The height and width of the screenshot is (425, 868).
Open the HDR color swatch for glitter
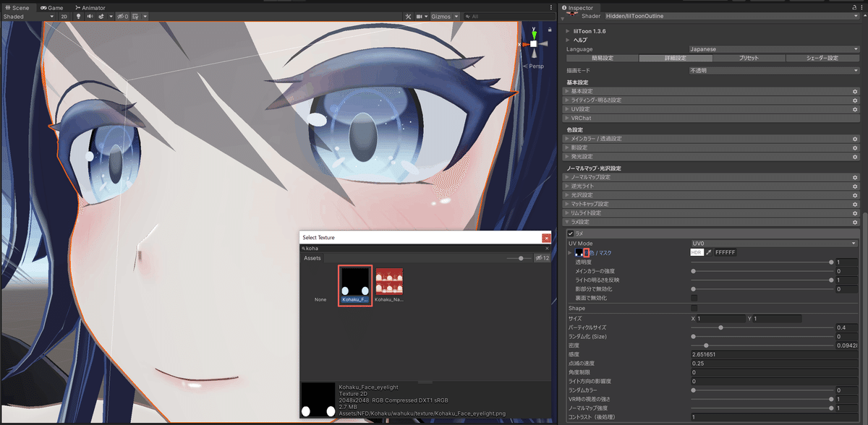click(x=697, y=252)
